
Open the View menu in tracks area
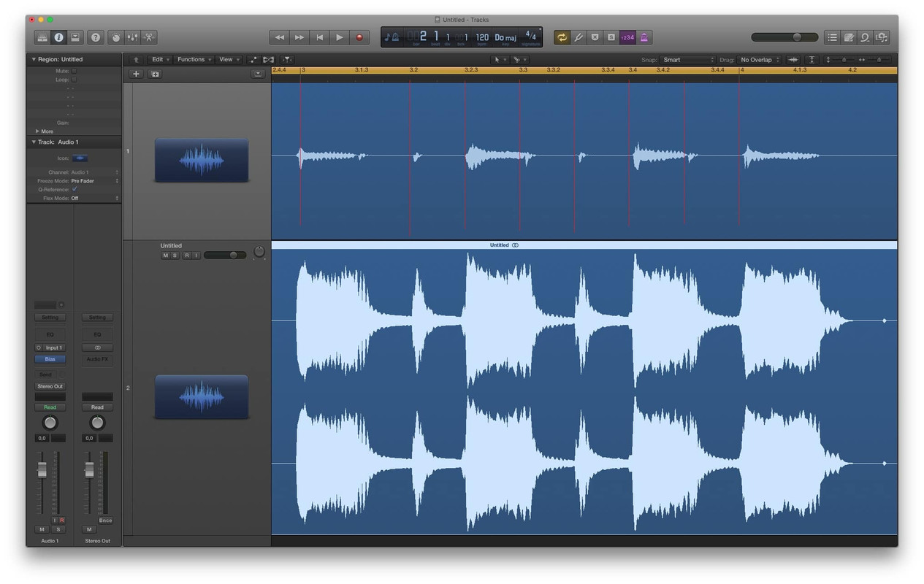229,60
